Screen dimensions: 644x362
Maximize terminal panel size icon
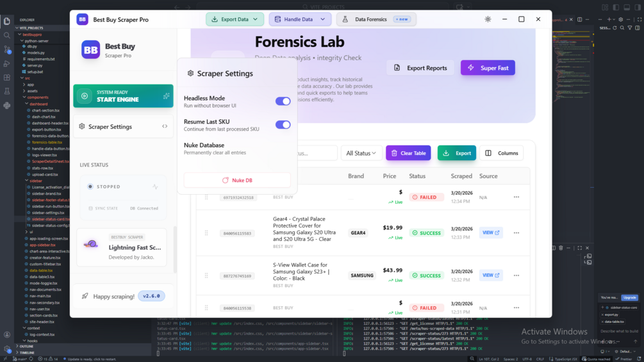(579, 248)
